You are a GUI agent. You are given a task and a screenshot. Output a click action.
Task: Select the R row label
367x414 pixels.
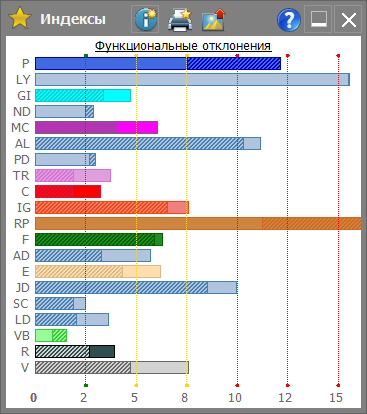25,352
